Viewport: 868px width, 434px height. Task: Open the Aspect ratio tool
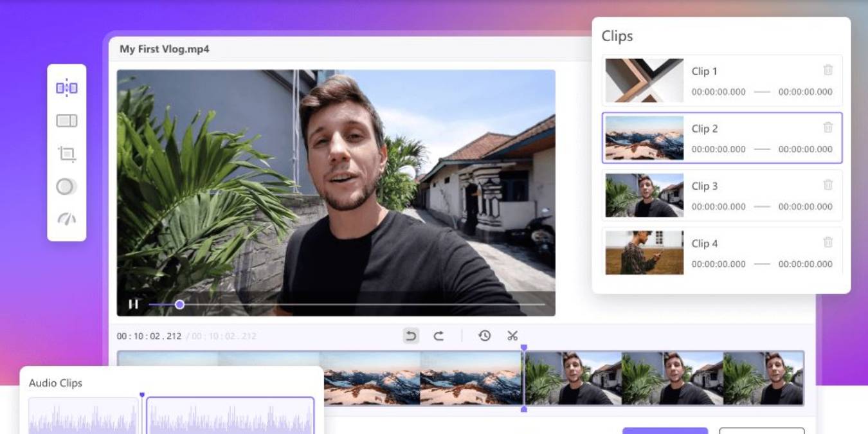[x=67, y=121]
